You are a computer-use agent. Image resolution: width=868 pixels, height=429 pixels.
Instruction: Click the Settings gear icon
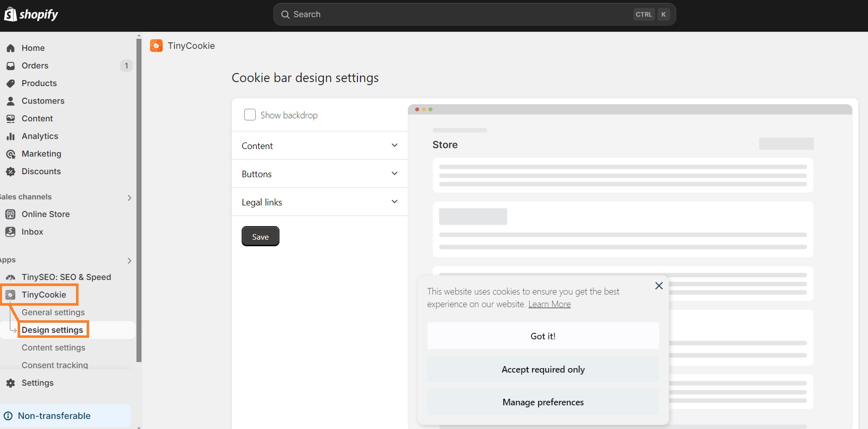click(11, 383)
